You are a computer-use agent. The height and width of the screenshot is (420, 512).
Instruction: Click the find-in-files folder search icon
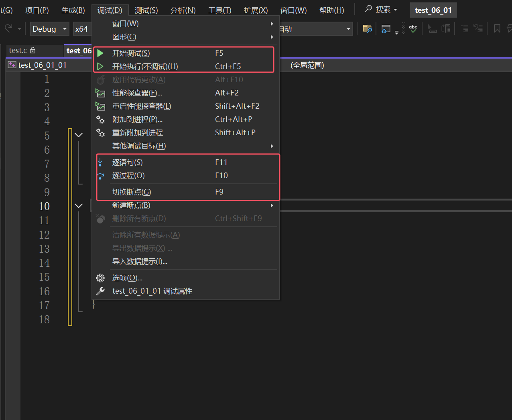(x=367, y=29)
